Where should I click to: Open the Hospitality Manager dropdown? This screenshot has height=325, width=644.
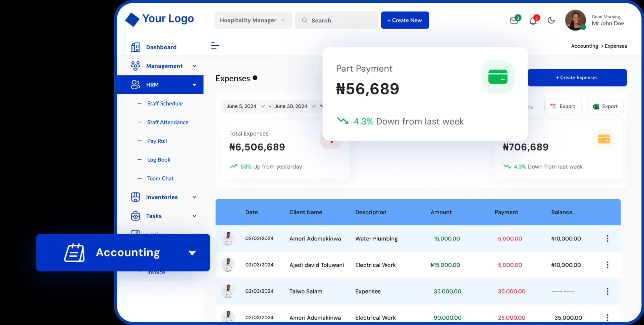point(253,20)
